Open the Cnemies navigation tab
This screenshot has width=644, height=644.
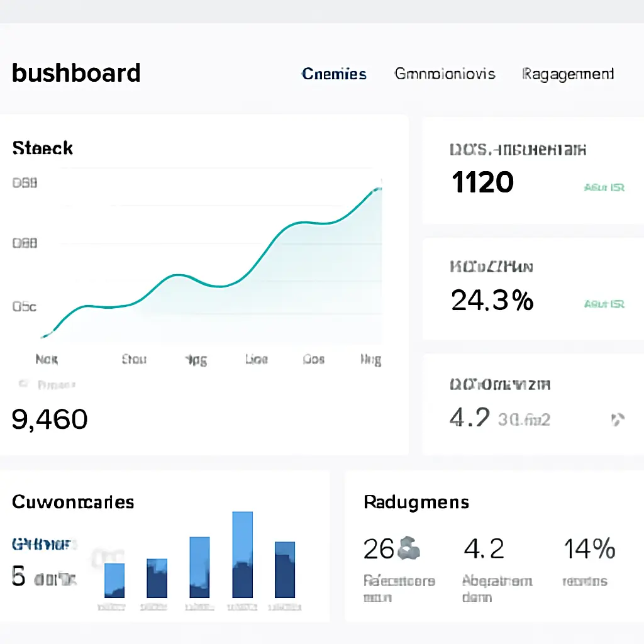click(x=334, y=74)
